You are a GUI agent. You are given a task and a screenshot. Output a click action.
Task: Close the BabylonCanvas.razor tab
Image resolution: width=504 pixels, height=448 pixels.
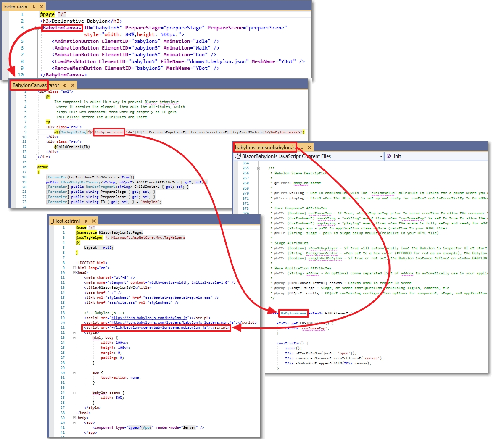pos(73,85)
